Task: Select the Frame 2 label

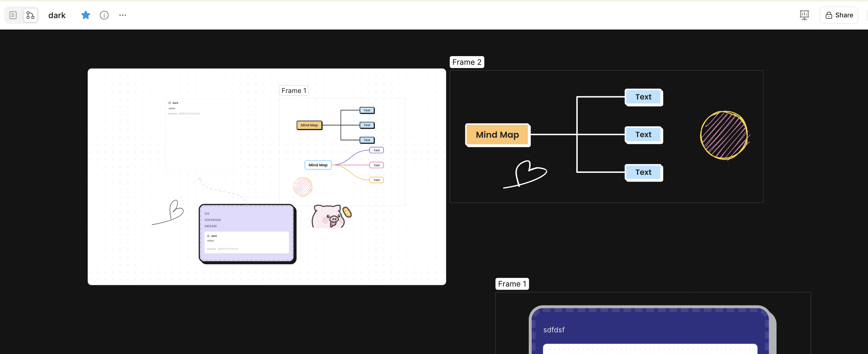Action: point(466,62)
